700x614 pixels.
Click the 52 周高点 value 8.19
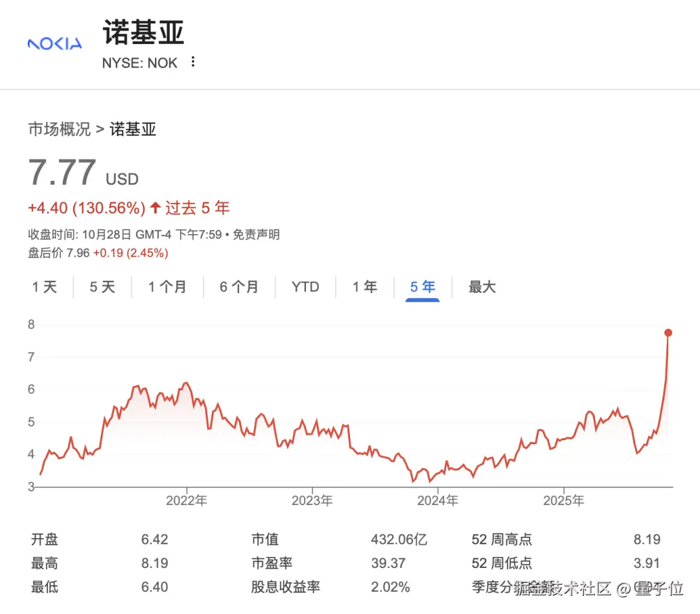coord(647,539)
